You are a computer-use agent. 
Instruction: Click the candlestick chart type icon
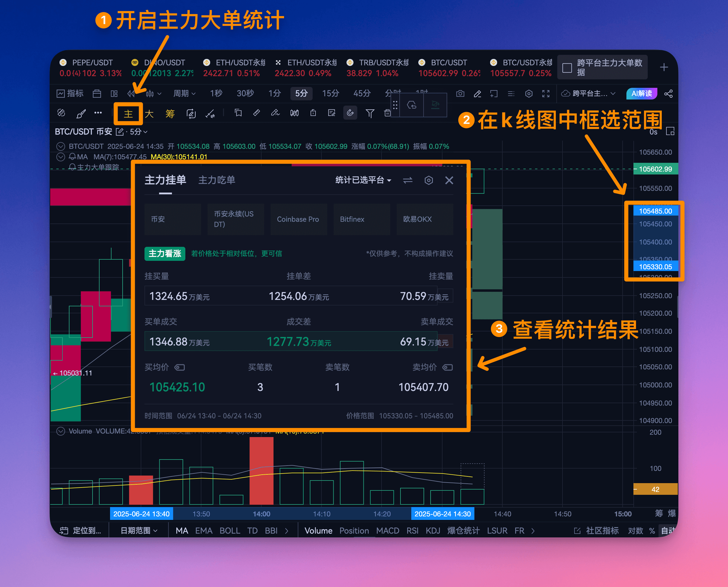[150, 94]
